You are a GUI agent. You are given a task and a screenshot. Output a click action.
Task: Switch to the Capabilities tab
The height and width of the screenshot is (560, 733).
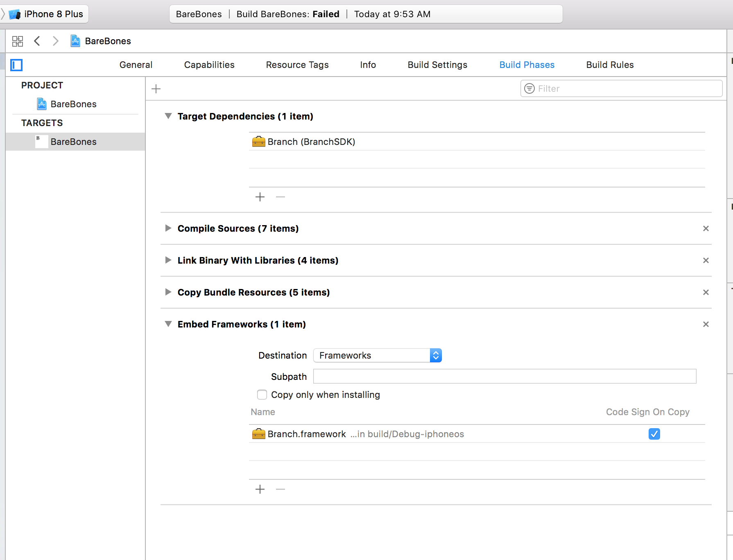coord(209,65)
